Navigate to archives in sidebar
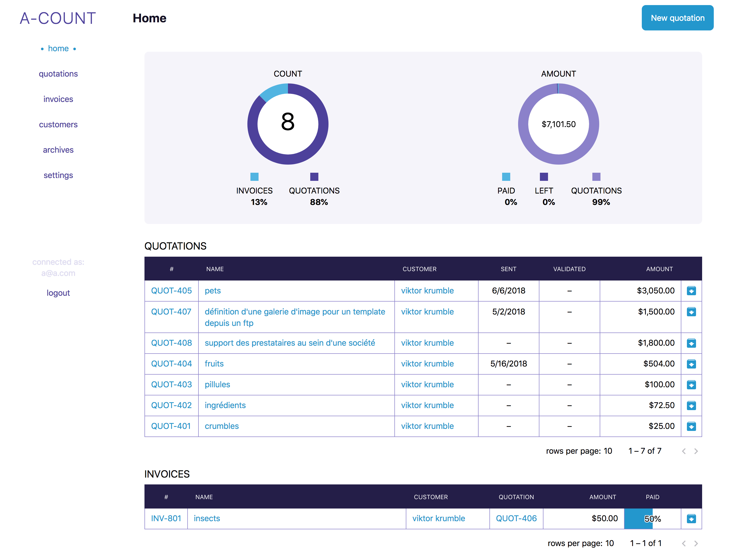 point(58,150)
